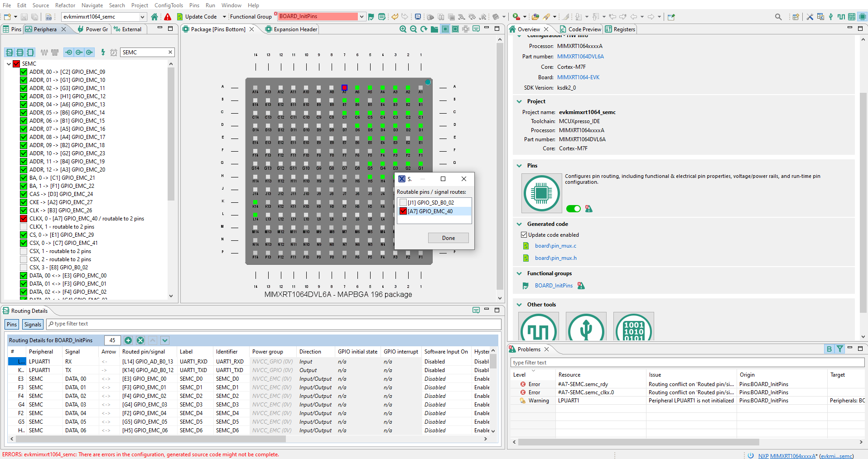
Task: Collapse the SEMC tree node
Action: click(9, 64)
